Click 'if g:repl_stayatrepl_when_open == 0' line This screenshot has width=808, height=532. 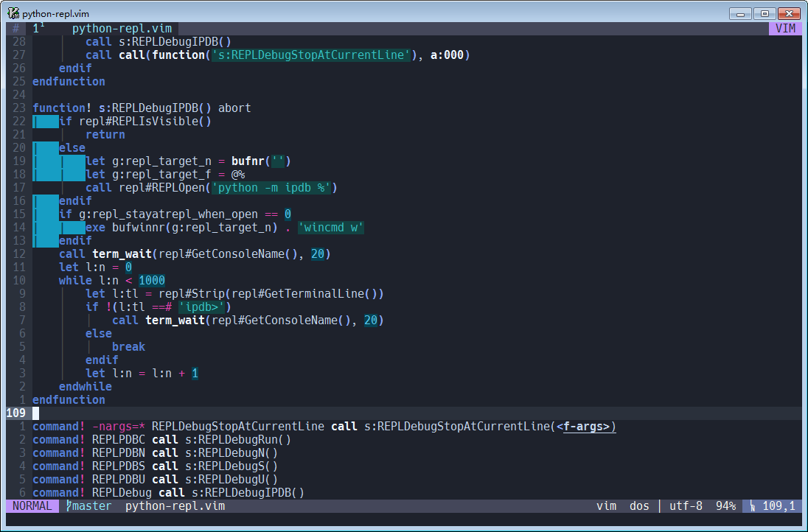click(175, 214)
